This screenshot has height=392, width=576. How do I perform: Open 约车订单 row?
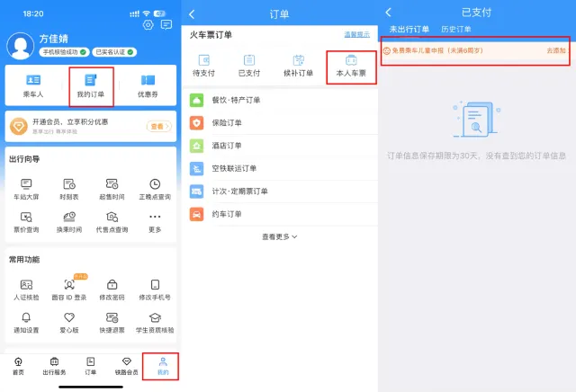pyautogui.click(x=280, y=214)
